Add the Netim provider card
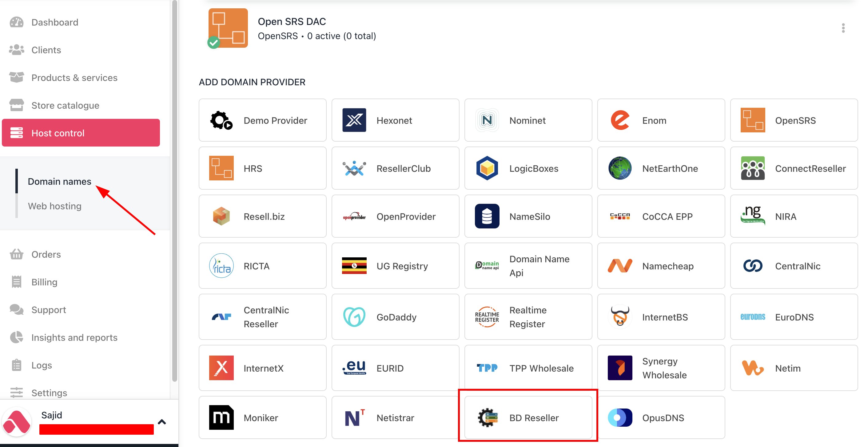 (794, 368)
